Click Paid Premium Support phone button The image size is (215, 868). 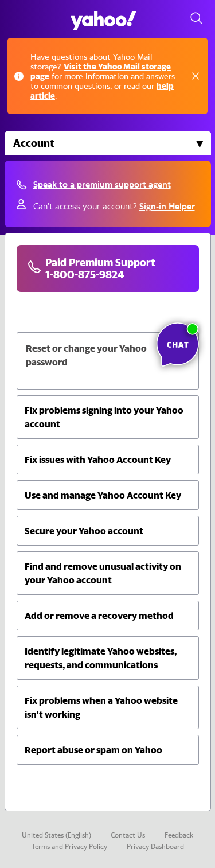click(x=108, y=268)
